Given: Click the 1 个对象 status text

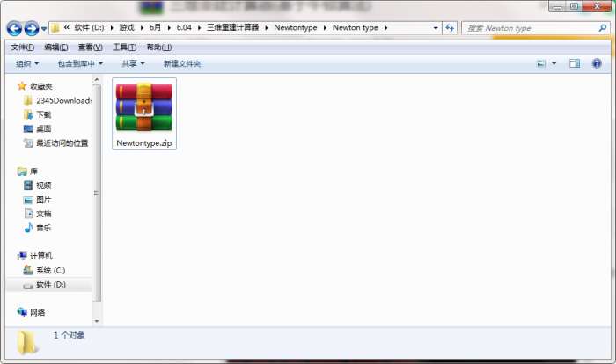Looking at the screenshot, I should tap(70, 335).
